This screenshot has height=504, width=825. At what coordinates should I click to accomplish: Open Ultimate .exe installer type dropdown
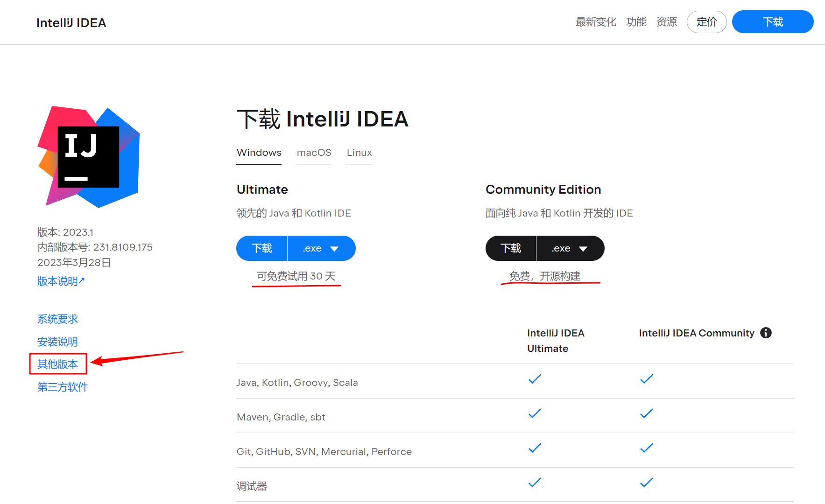click(x=321, y=248)
